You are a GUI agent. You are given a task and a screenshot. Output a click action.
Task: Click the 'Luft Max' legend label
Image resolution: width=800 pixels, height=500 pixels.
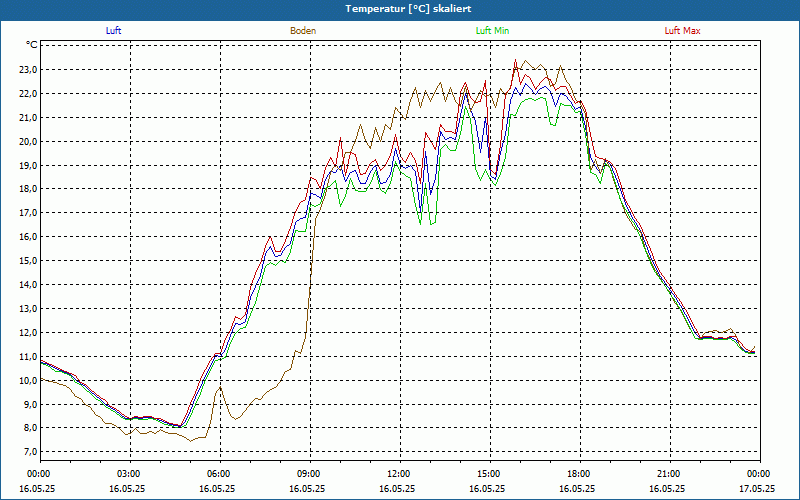point(682,31)
